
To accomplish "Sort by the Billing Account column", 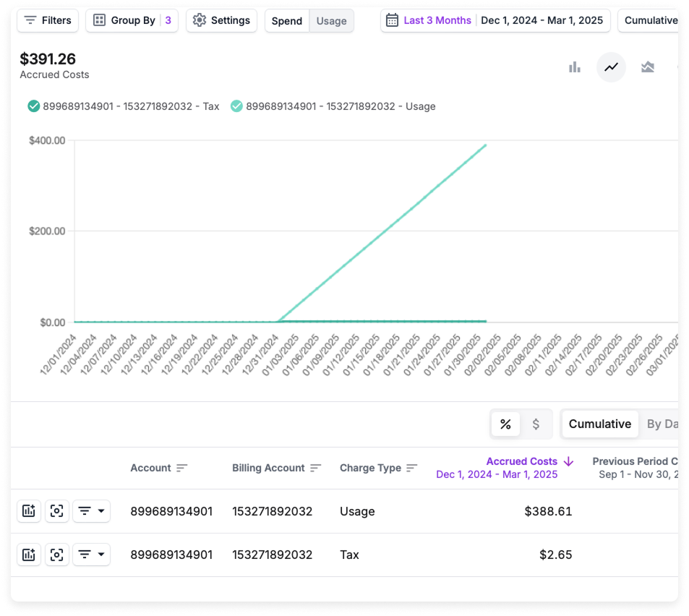I will point(315,468).
